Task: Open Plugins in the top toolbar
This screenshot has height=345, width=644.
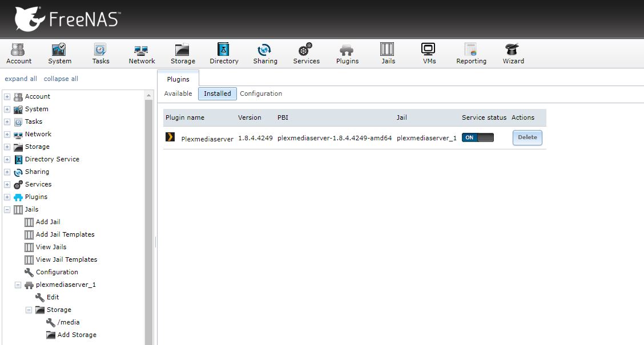Action: (347, 54)
